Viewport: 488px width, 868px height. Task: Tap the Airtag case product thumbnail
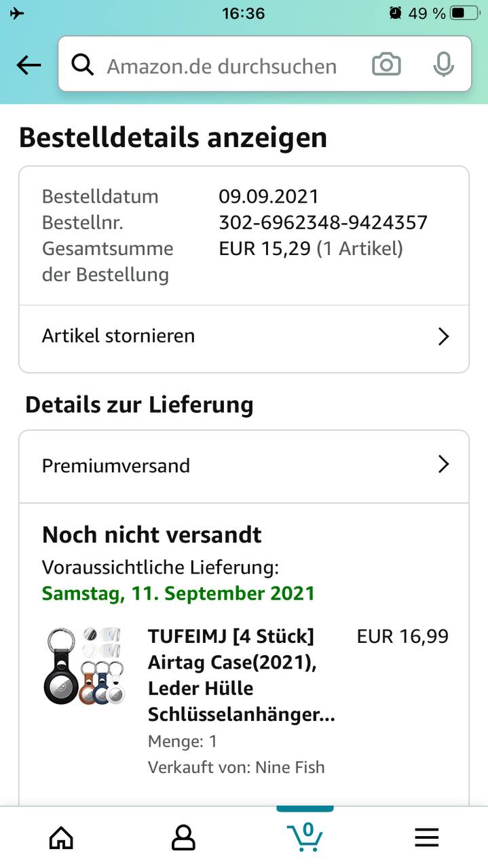tap(86, 665)
